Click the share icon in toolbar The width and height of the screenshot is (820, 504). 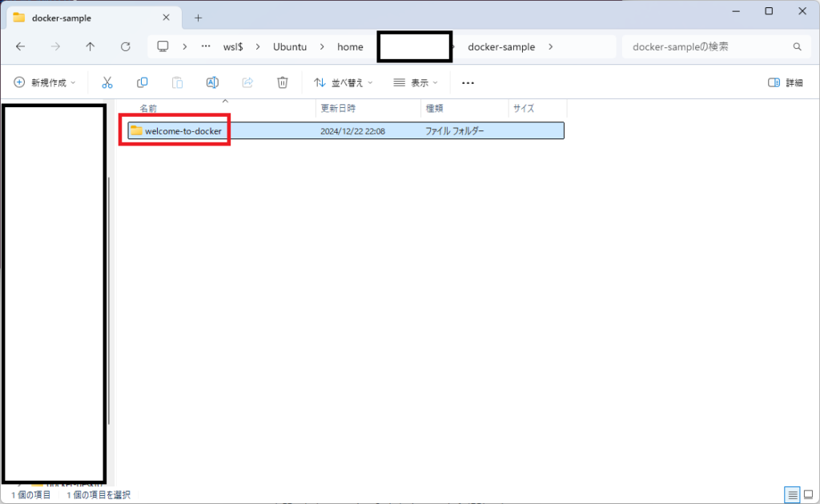tap(247, 82)
